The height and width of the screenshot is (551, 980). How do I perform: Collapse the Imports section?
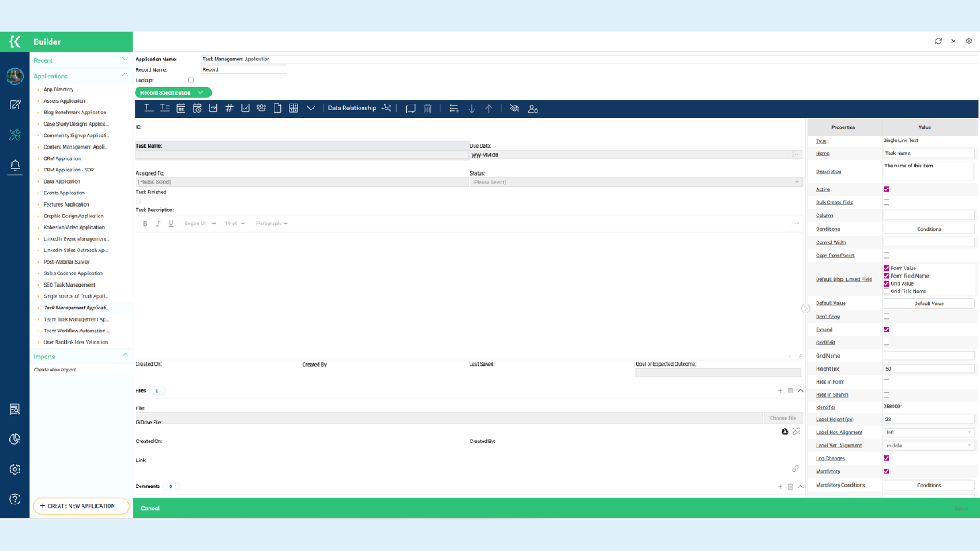[x=125, y=356]
